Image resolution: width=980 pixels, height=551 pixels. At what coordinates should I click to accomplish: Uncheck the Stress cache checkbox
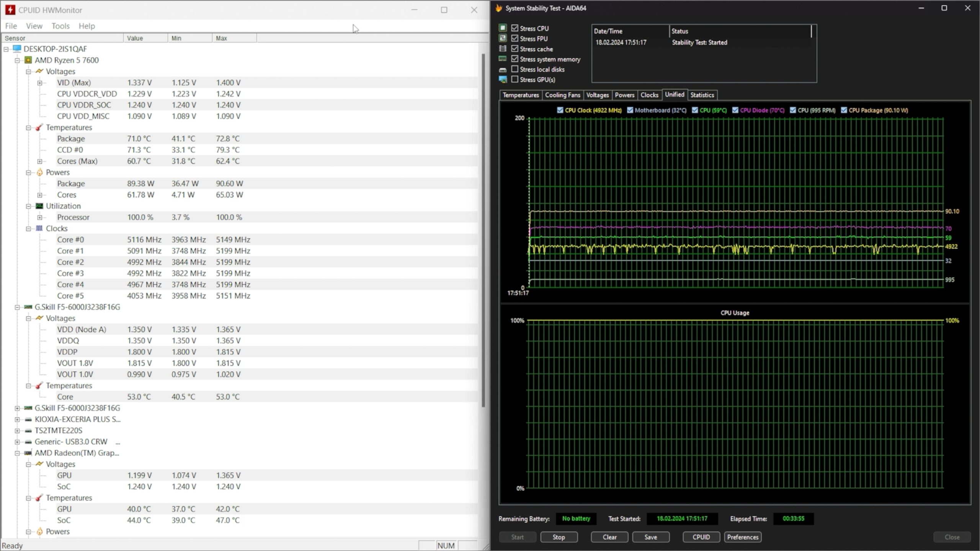pyautogui.click(x=515, y=49)
